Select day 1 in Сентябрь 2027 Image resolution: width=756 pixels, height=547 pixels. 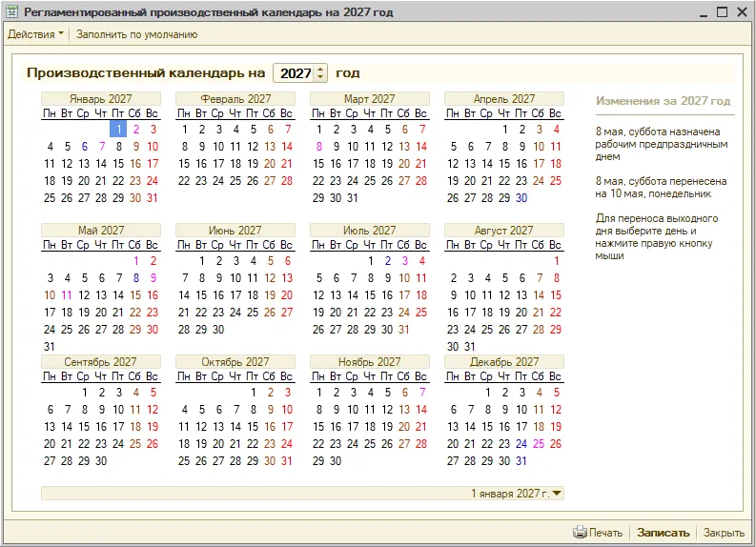[85, 393]
